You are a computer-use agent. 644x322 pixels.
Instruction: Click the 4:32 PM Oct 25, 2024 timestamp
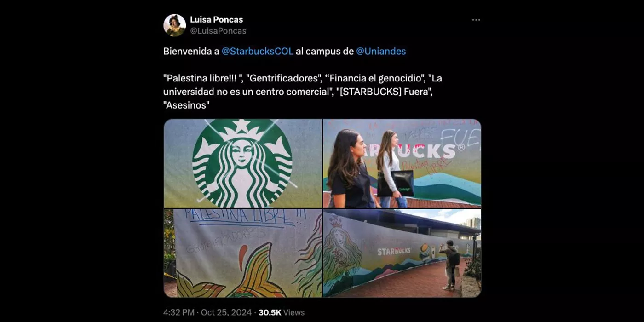point(207,312)
